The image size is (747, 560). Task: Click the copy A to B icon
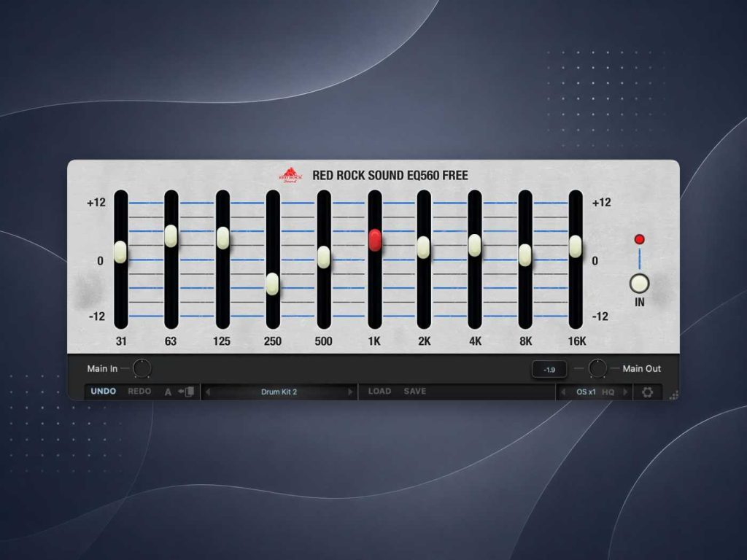click(x=186, y=392)
